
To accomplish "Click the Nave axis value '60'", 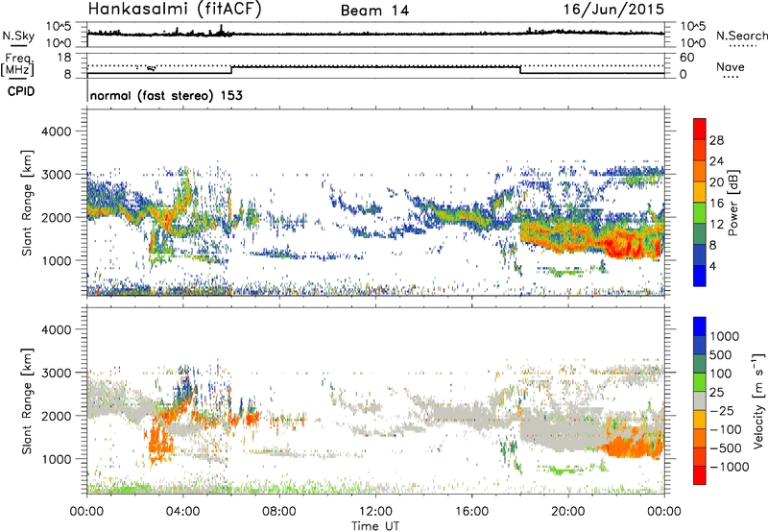I will [x=686, y=58].
